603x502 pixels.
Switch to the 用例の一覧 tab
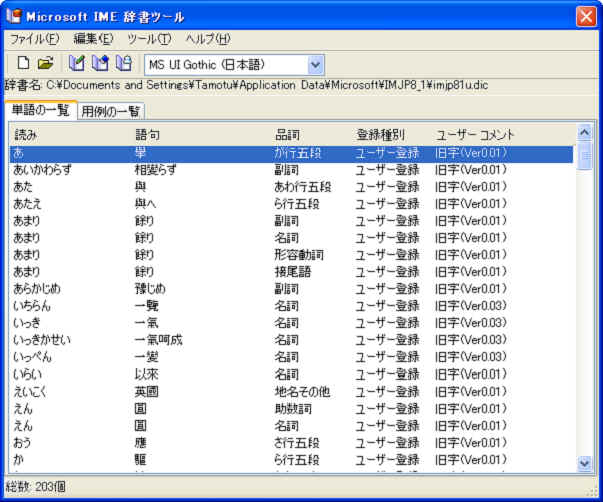(111, 111)
